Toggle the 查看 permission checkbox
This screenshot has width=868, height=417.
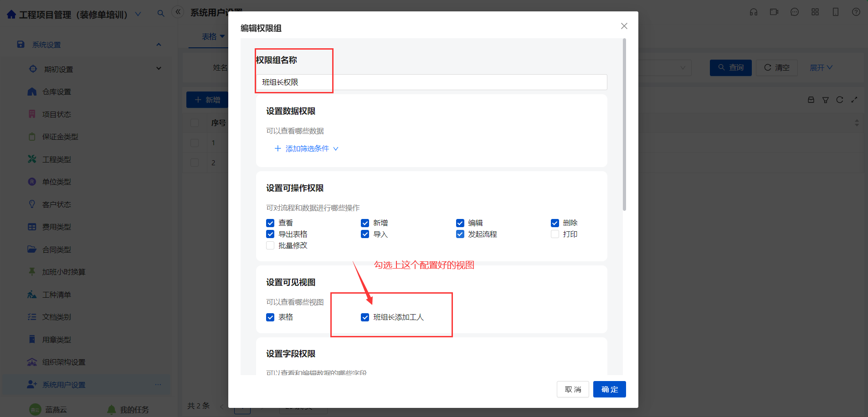(x=270, y=223)
